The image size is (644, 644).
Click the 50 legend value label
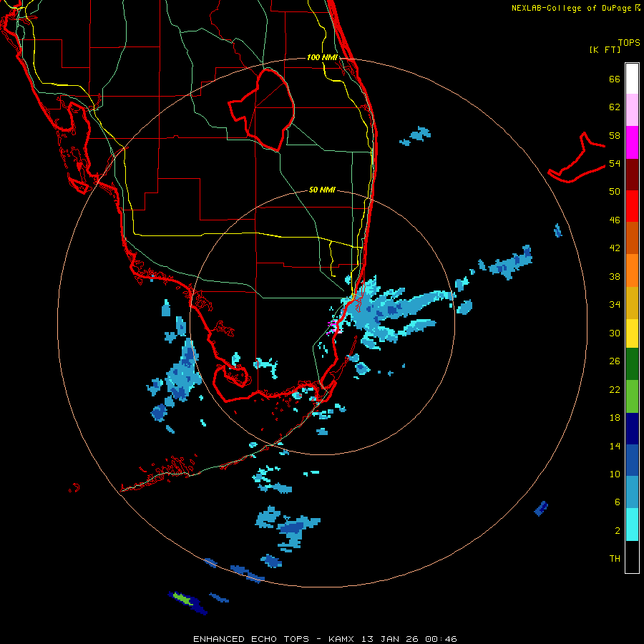point(615,192)
